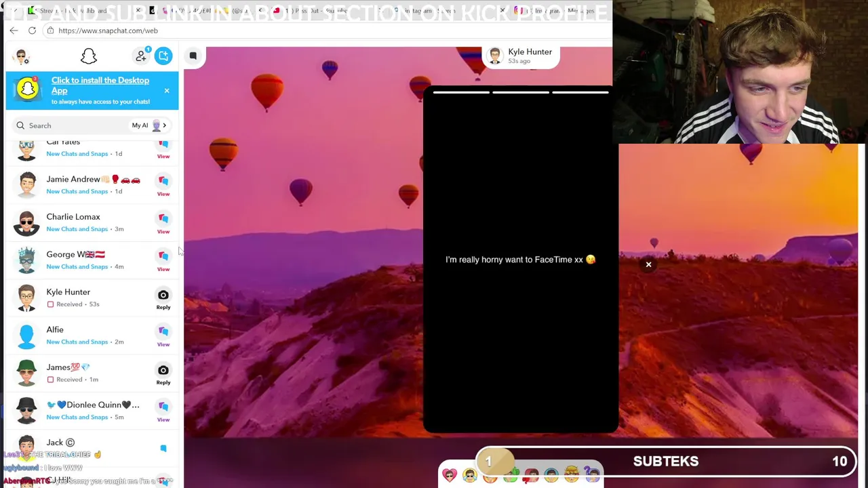This screenshot has width=868, height=488.
Task: View new snaps from Charlie Lomax
Action: [x=163, y=222]
